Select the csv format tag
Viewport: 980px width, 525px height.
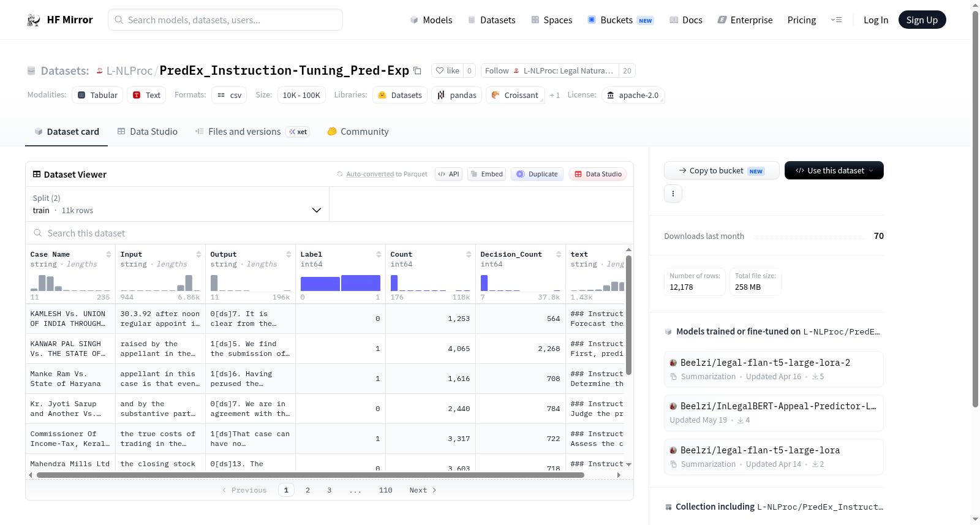click(x=229, y=95)
